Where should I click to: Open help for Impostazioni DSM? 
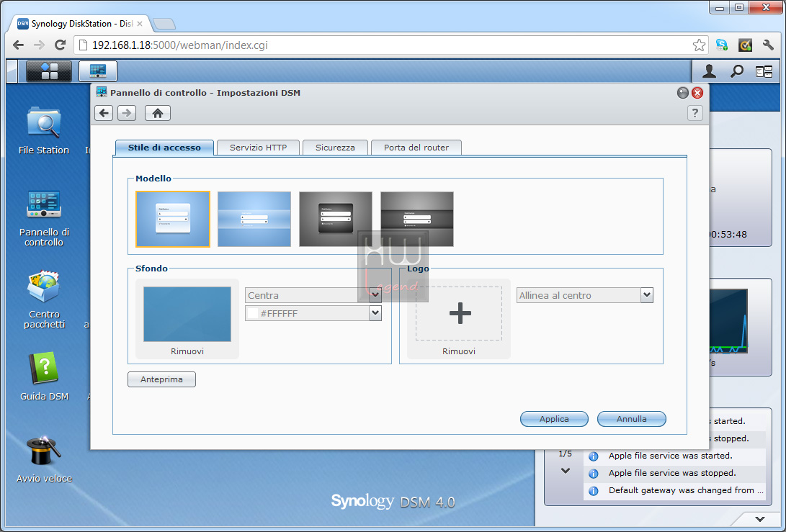pyautogui.click(x=695, y=113)
